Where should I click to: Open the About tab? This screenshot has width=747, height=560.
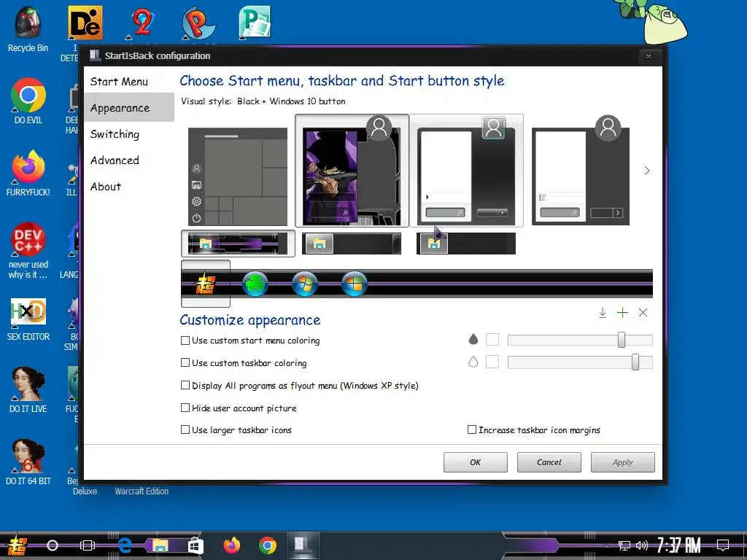click(129, 186)
